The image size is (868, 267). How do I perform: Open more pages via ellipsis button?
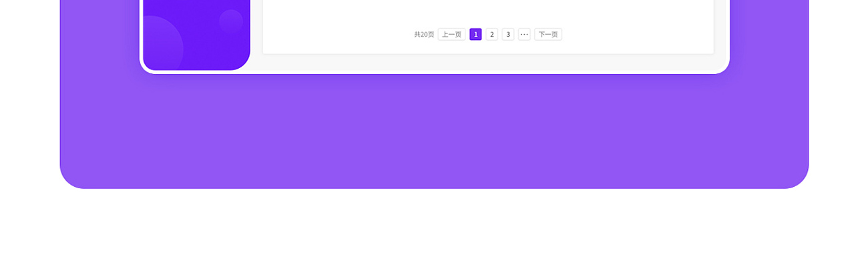pos(524,34)
